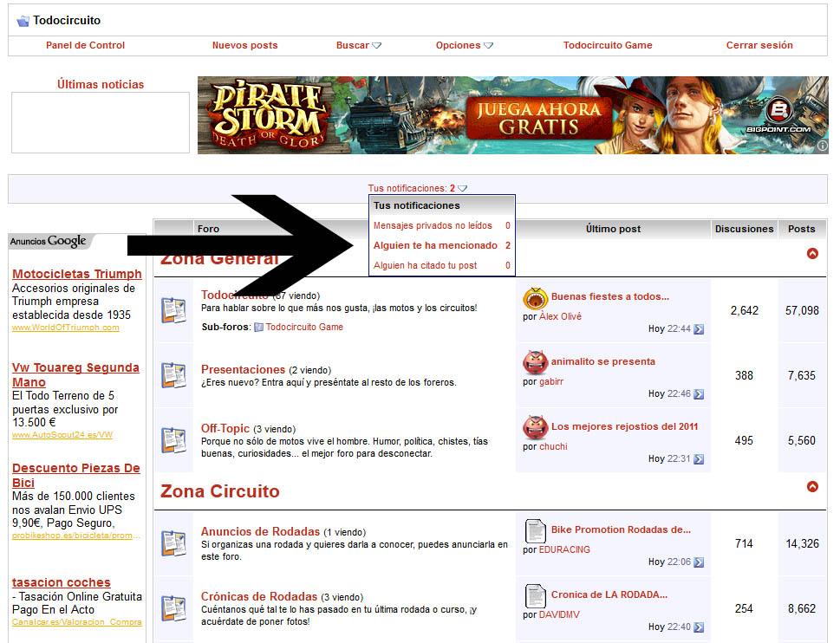Go to last post arrow at Hoy 22:46
840x643 pixels.
[x=699, y=394]
